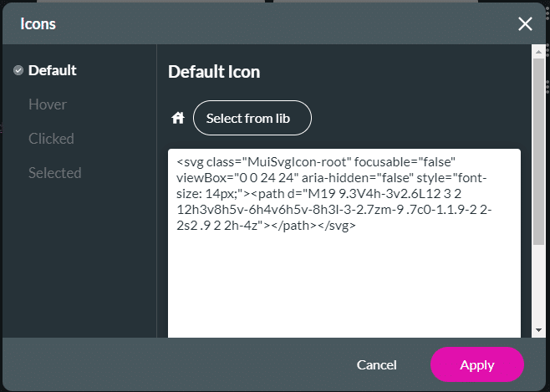Click the home icon preview
Viewport: 550px width, 392px height.
178,118
